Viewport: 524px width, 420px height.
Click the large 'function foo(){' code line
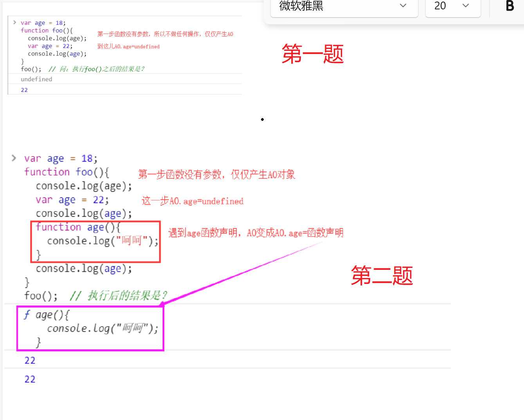[x=67, y=172]
